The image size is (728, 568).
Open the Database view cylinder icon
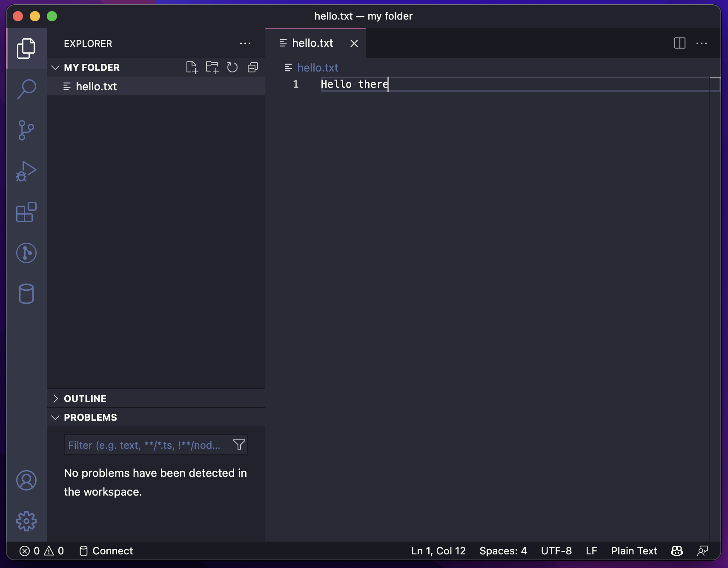(x=26, y=294)
